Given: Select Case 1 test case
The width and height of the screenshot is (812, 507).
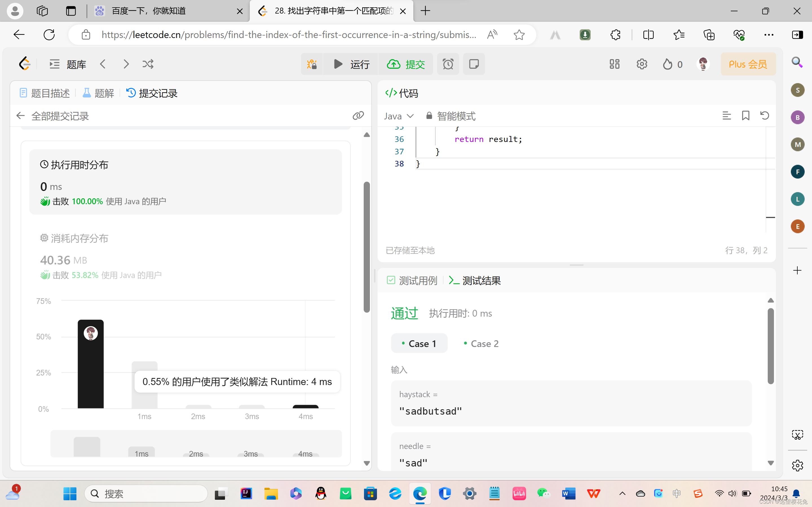Looking at the screenshot, I should 419,343.
